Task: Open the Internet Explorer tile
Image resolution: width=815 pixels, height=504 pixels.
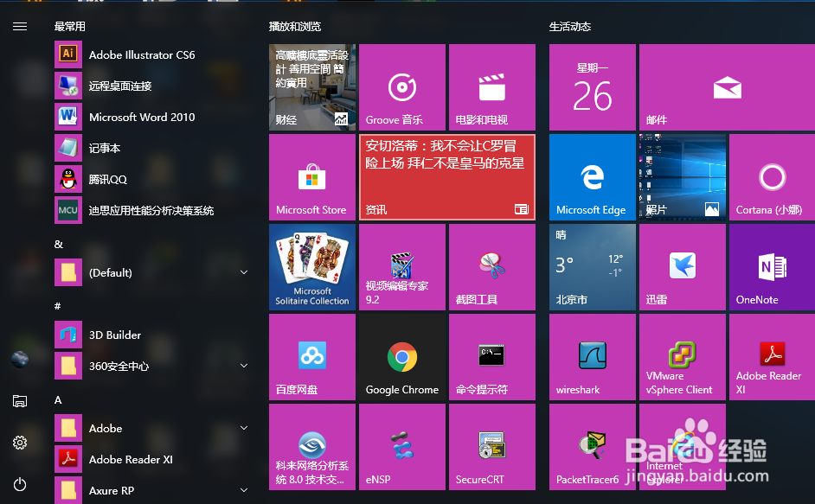Action: tap(683, 447)
